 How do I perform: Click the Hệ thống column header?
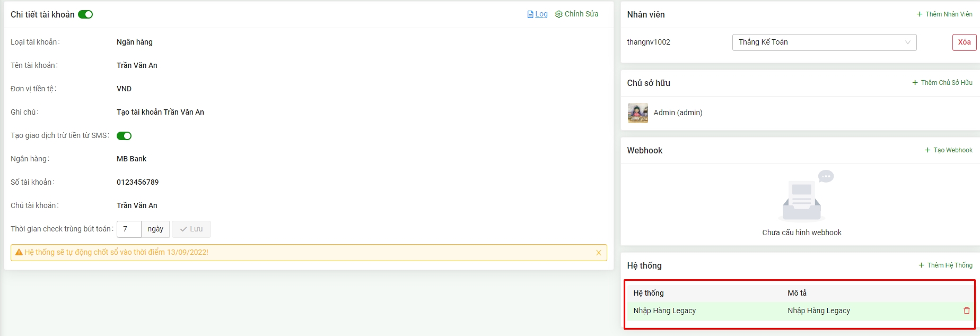tap(648, 293)
